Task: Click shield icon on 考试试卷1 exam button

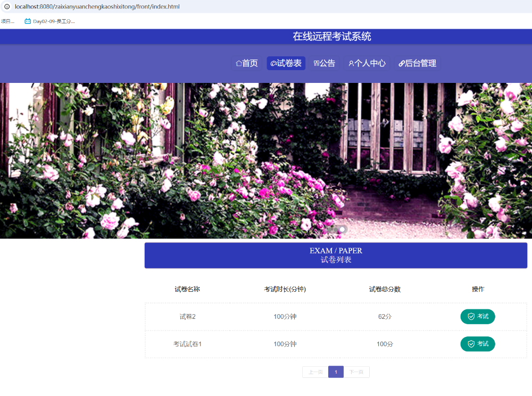Action: click(x=471, y=344)
